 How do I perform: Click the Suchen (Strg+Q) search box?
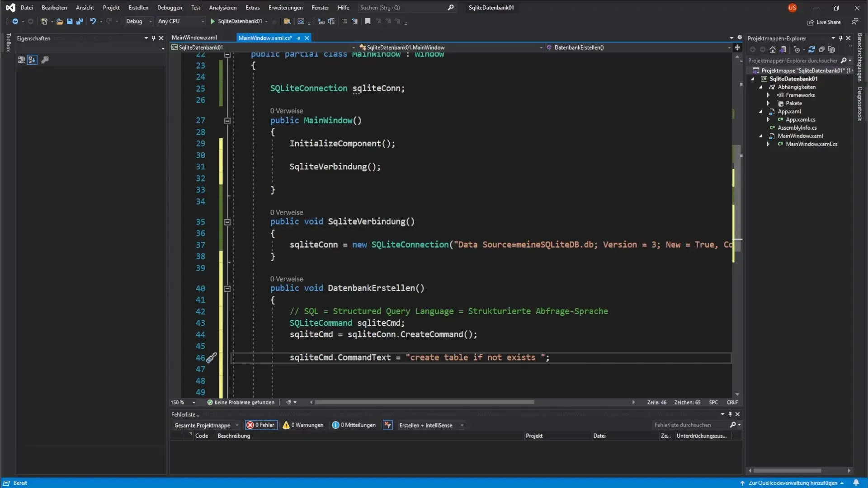click(x=406, y=8)
